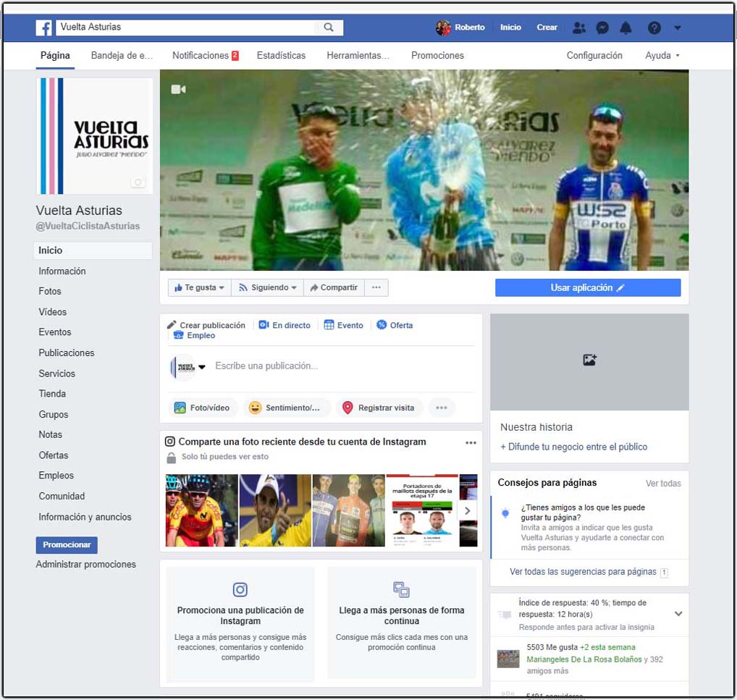This screenshot has height=700, width=737.
Task: Expand the response rate section chevron
Action: click(678, 614)
